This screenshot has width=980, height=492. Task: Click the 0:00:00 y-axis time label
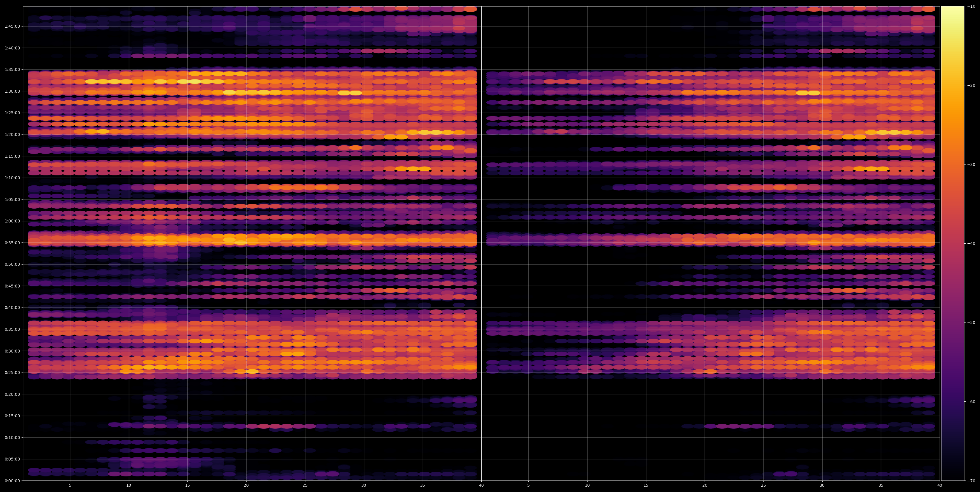coord(12,481)
